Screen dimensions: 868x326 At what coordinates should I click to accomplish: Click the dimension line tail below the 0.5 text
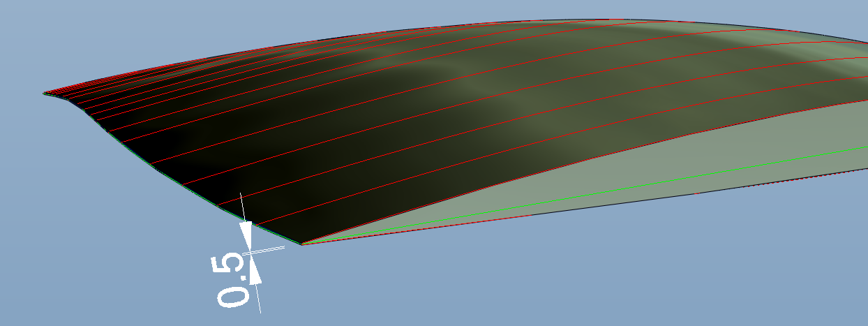(x=258, y=300)
